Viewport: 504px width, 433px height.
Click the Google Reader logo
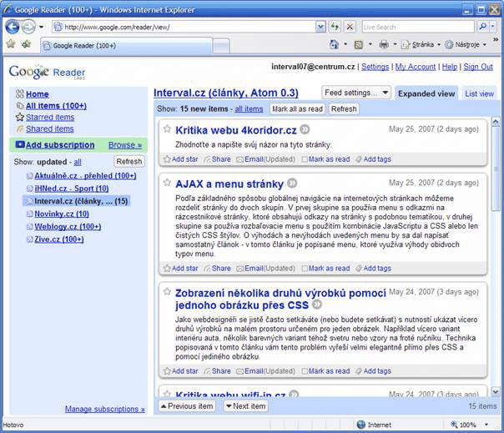pos(47,72)
